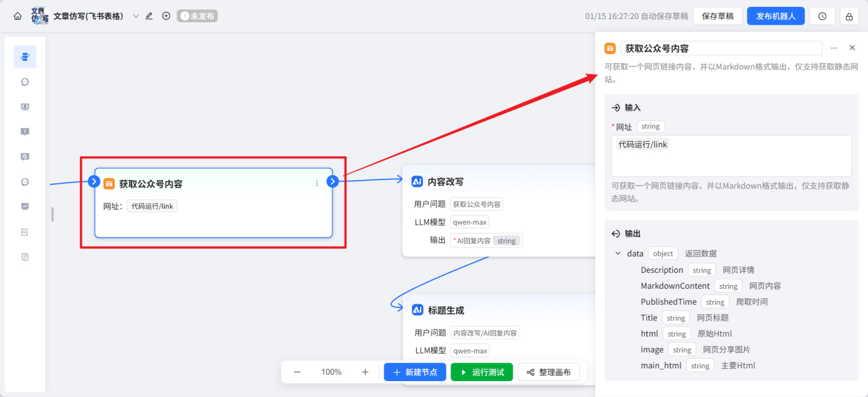Click inside the 网址 input field
The height and width of the screenshot is (397, 868).
pos(731,155)
